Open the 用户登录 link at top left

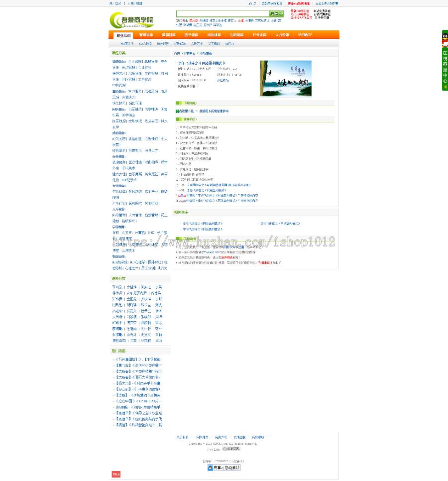click(x=115, y=3)
